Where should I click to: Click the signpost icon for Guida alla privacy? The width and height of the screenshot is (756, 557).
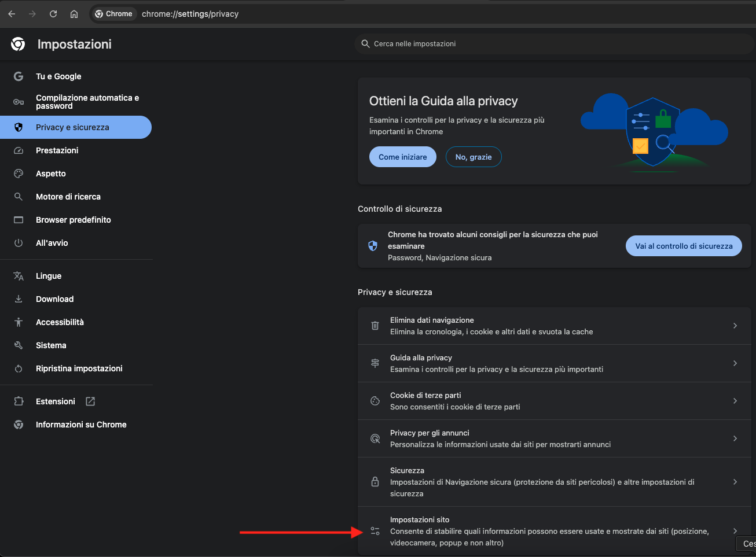coord(375,363)
